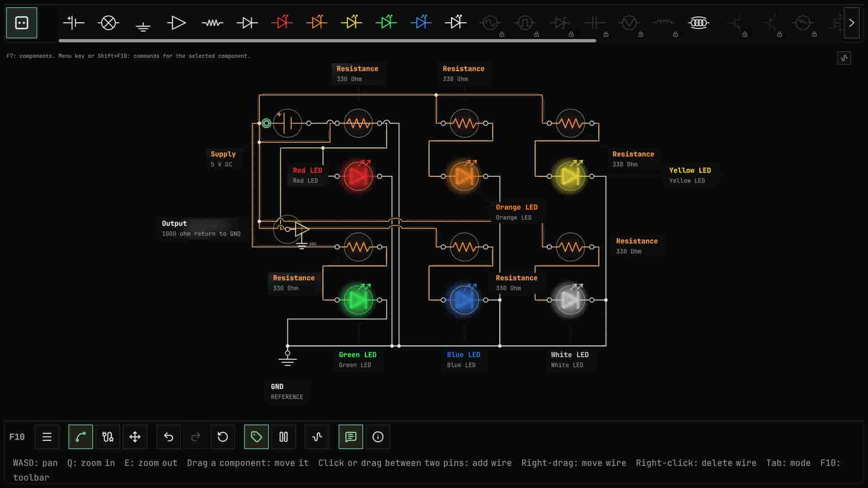This screenshot has height=488, width=868.
Task: Select the battery component in the palette
Action: 74,23
